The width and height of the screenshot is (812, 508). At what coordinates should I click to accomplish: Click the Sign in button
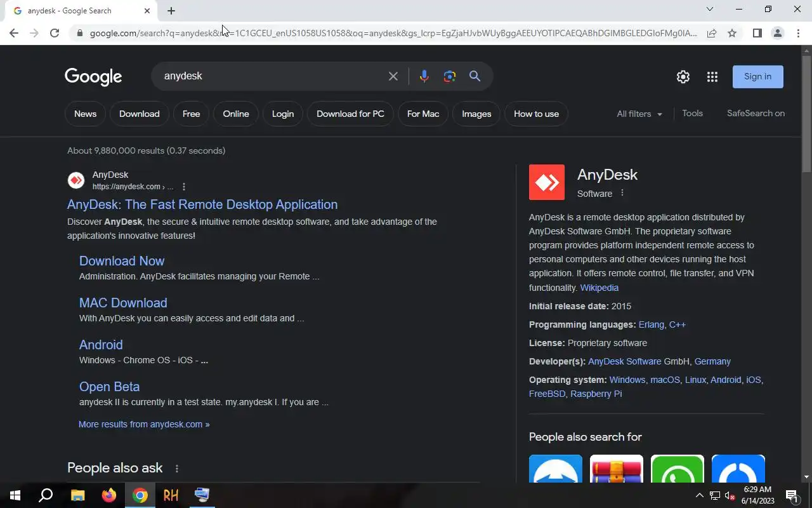point(757,76)
